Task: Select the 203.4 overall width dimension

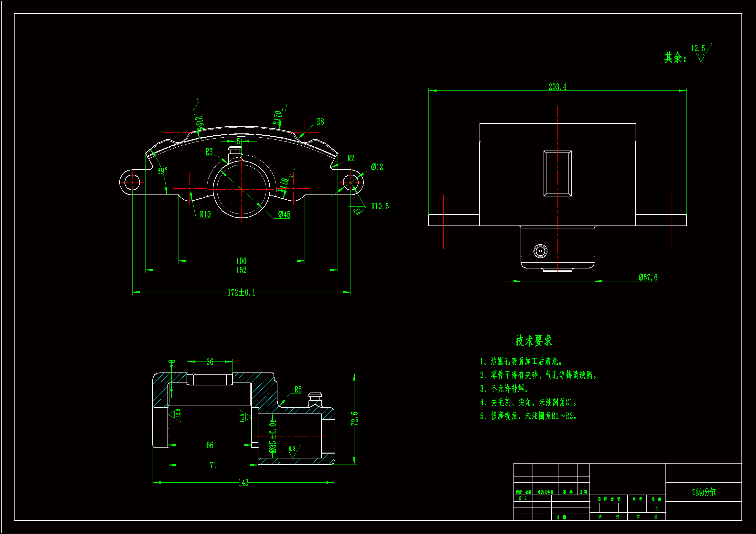Action: [557, 87]
